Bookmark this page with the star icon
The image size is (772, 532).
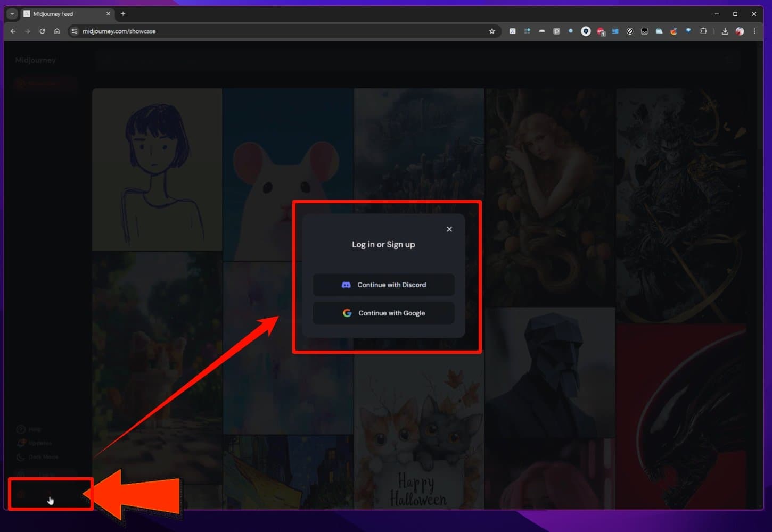coord(492,31)
